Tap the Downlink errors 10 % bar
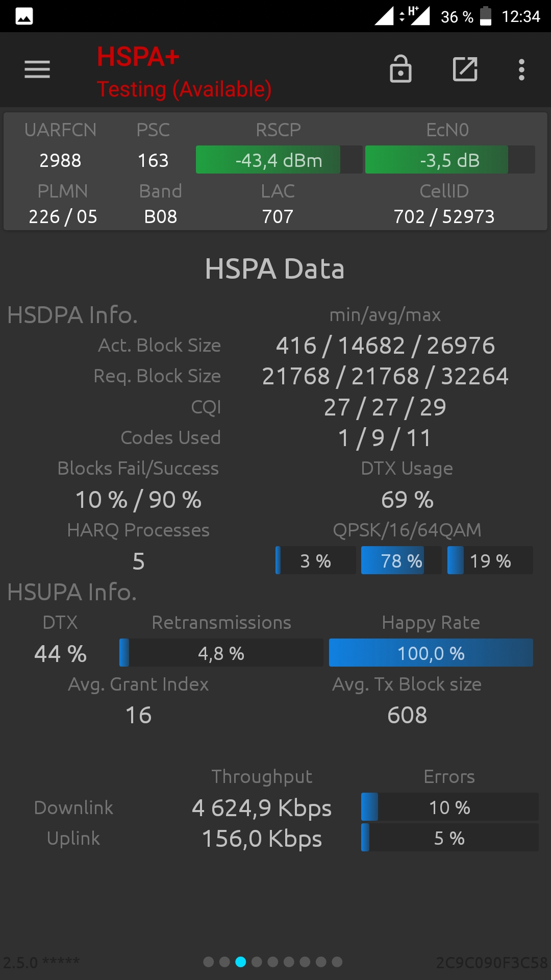This screenshot has width=551, height=980. click(x=449, y=807)
